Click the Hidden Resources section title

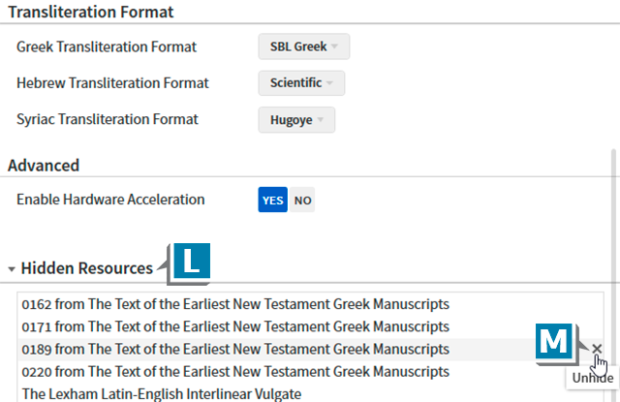tap(87, 268)
